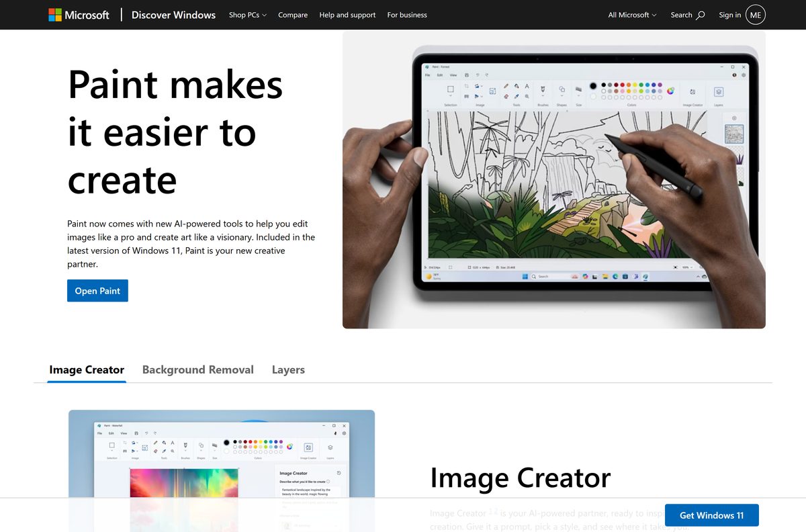Viewport: 806px width, 532px height.
Task: Click the search magnifier icon in header
Action: (x=701, y=15)
